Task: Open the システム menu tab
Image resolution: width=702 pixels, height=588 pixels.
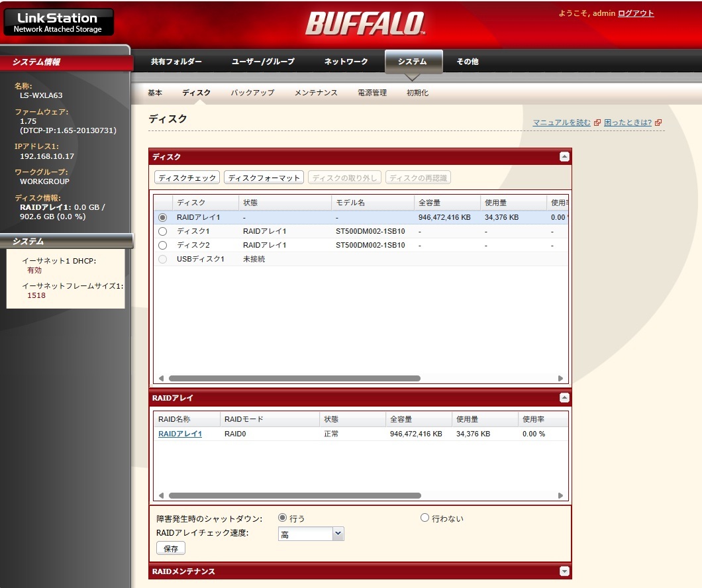Action: coord(413,62)
